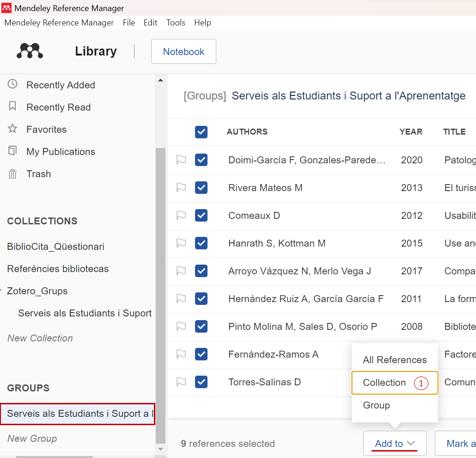Click the year 2008 for Pinto Molina
The height and width of the screenshot is (458, 476).
pos(412,327)
